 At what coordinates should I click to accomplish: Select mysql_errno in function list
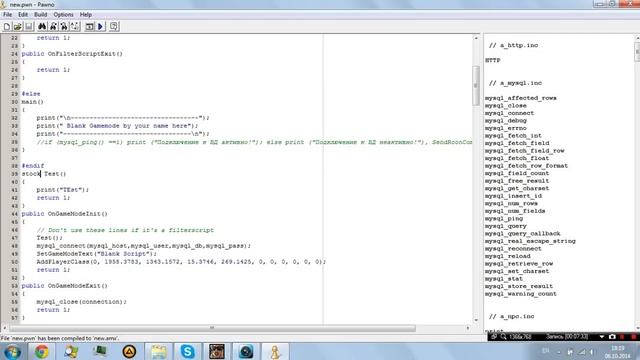[x=506, y=128]
